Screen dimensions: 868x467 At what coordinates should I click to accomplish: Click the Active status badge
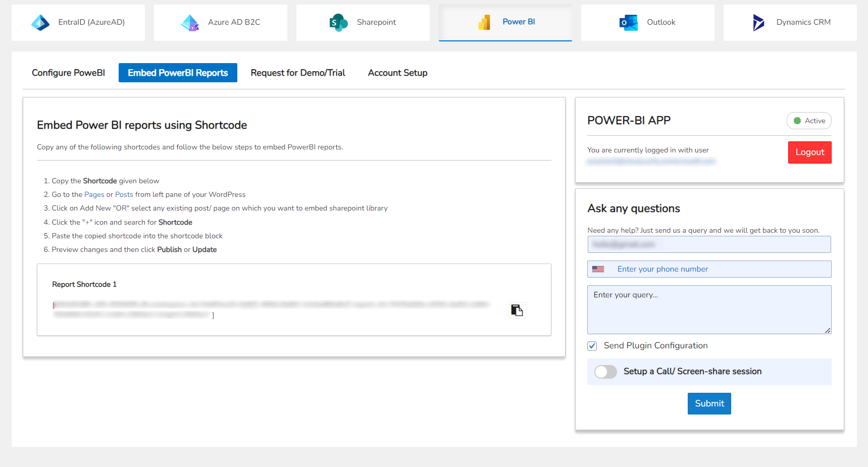[809, 121]
